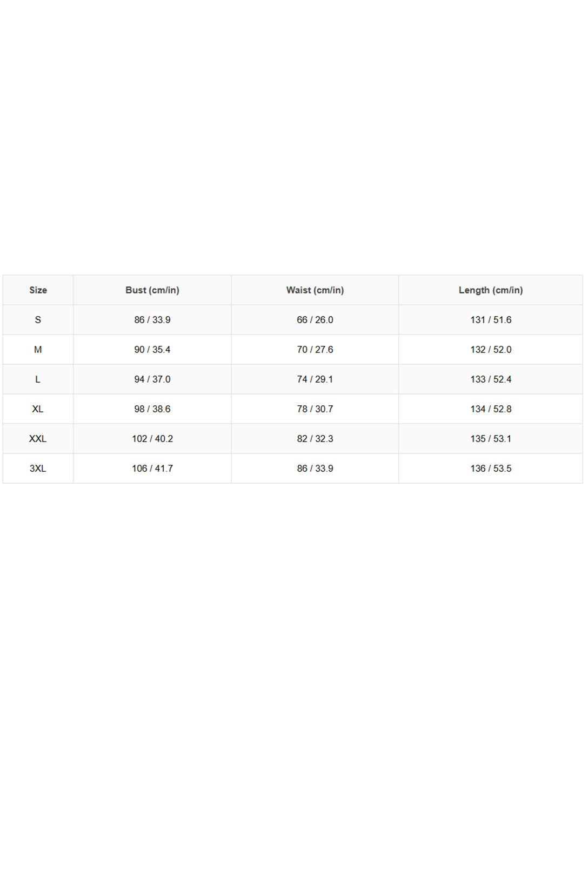Click the waist value 74 / 29.1
The image size is (588, 882).
click(315, 379)
